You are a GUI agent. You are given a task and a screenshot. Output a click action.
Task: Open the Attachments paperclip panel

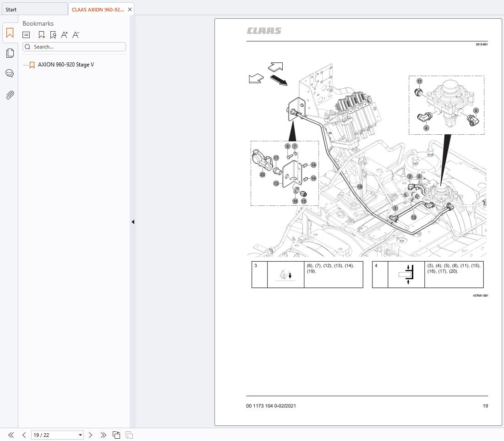[x=10, y=95]
